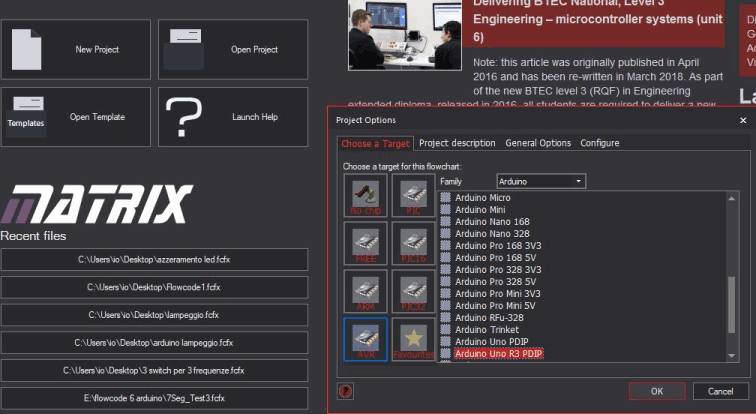Viewport: 756px width, 414px height.
Task: Click the help icon in Project Options
Action: (x=345, y=391)
